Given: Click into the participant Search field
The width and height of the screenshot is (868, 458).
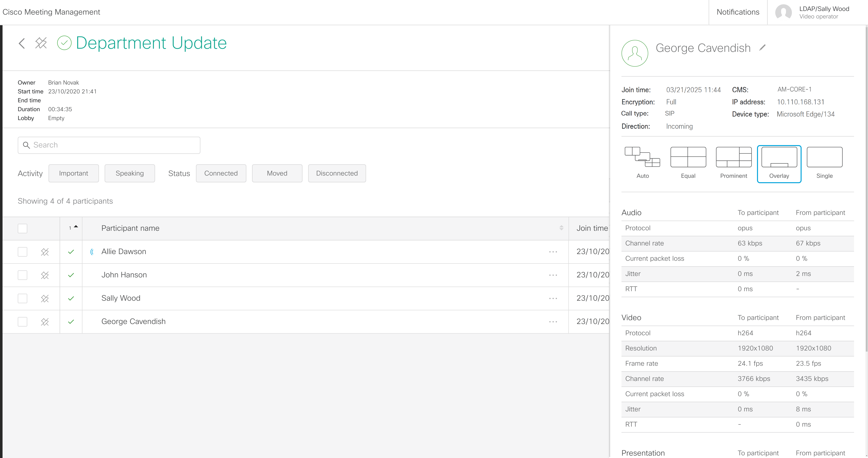Looking at the screenshot, I should click(109, 145).
